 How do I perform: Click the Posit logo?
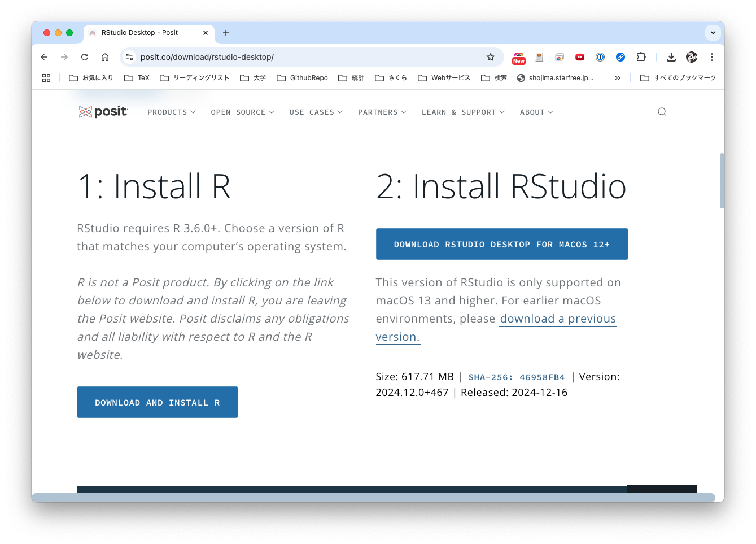click(x=103, y=112)
